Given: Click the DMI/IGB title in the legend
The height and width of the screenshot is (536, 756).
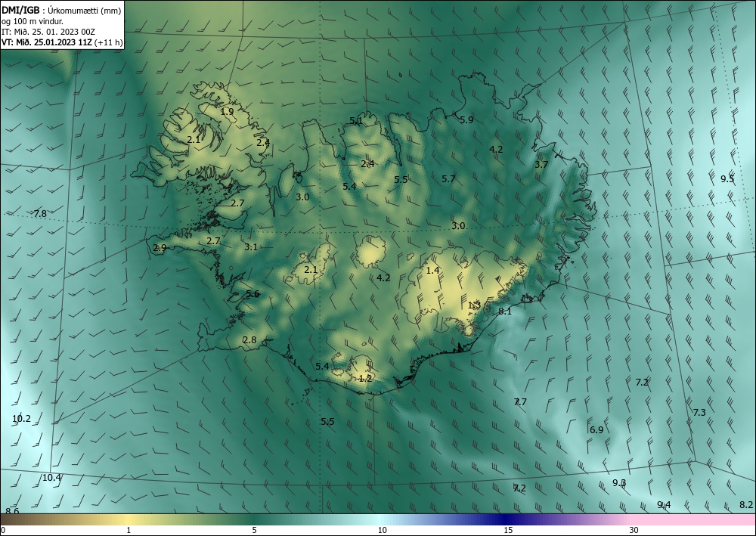Looking at the screenshot, I should coord(20,11).
